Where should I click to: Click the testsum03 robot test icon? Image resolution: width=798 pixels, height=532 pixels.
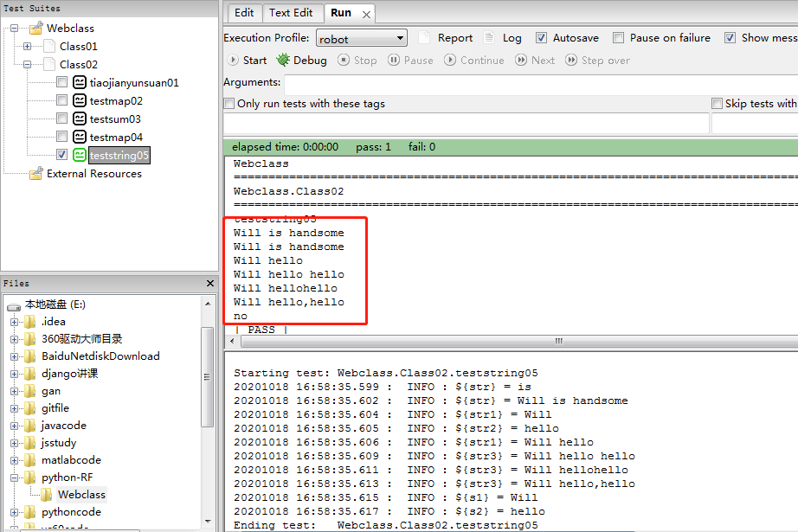tap(80, 119)
